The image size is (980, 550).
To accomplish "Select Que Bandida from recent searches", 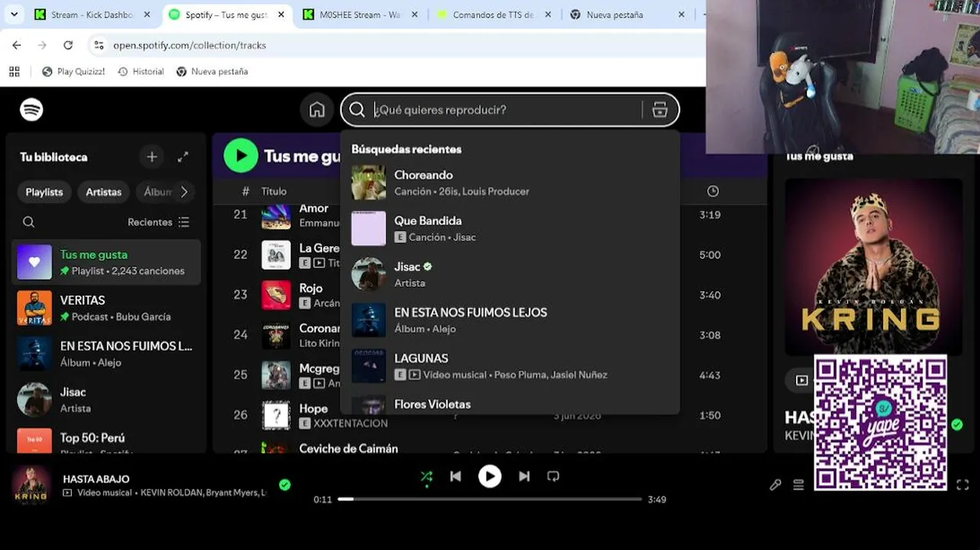I will click(x=510, y=228).
